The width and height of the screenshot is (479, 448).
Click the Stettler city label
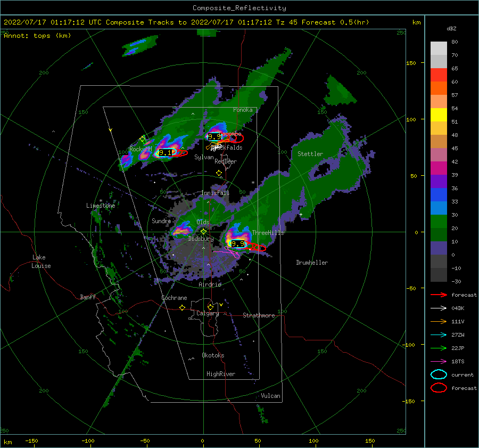(310, 154)
